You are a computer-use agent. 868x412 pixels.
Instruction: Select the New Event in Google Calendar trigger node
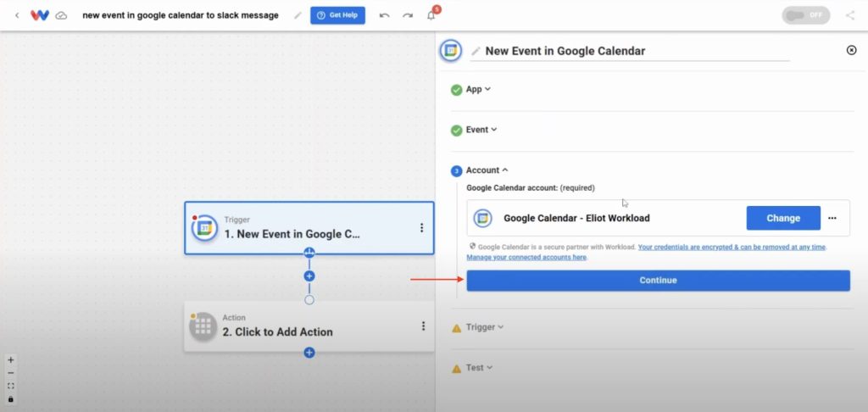[309, 227]
